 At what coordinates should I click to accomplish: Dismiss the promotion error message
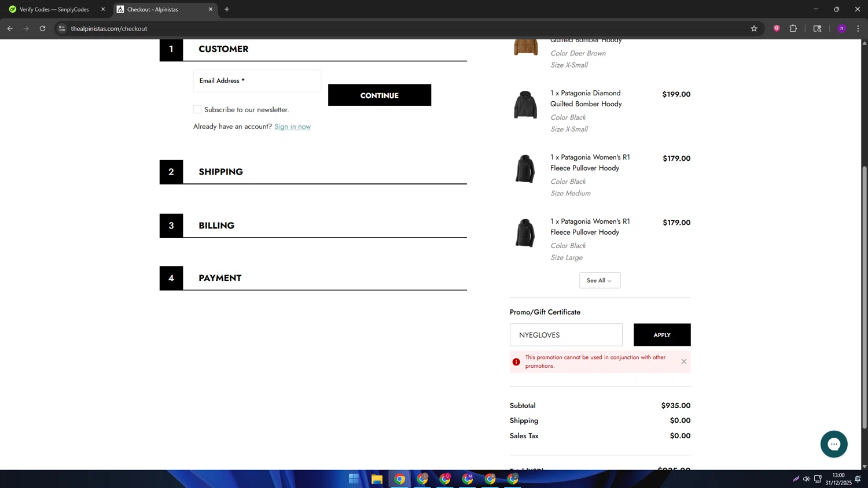click(x=684, y=361)
